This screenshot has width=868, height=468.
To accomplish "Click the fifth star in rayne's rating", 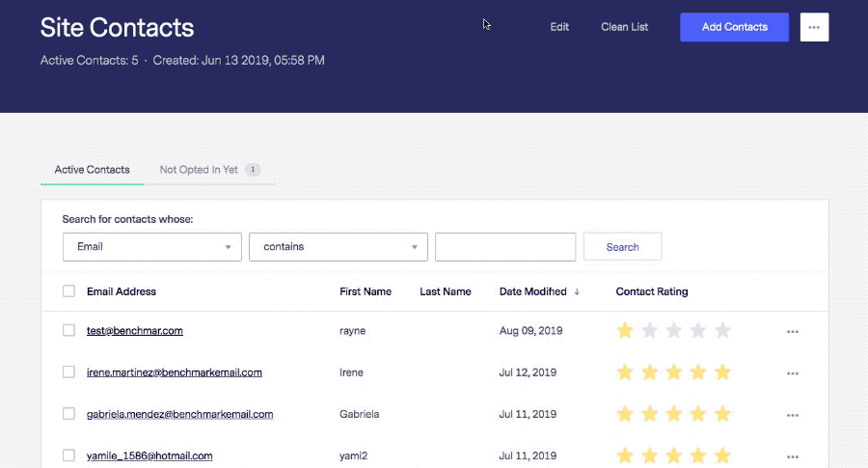I will 722,330.
